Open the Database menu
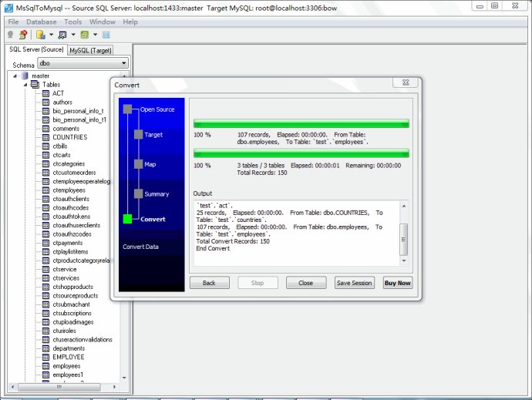Screen dimensions: 532x400 [42, 22]
